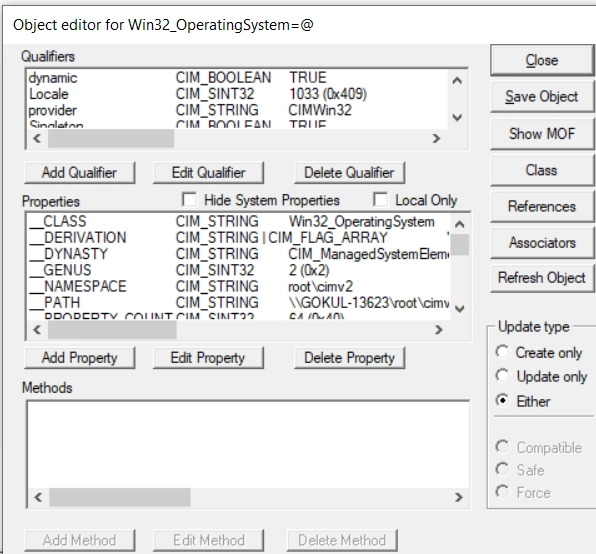Select the __DYNASTY property row
The image size is (596, 554).
pos(239,254)
